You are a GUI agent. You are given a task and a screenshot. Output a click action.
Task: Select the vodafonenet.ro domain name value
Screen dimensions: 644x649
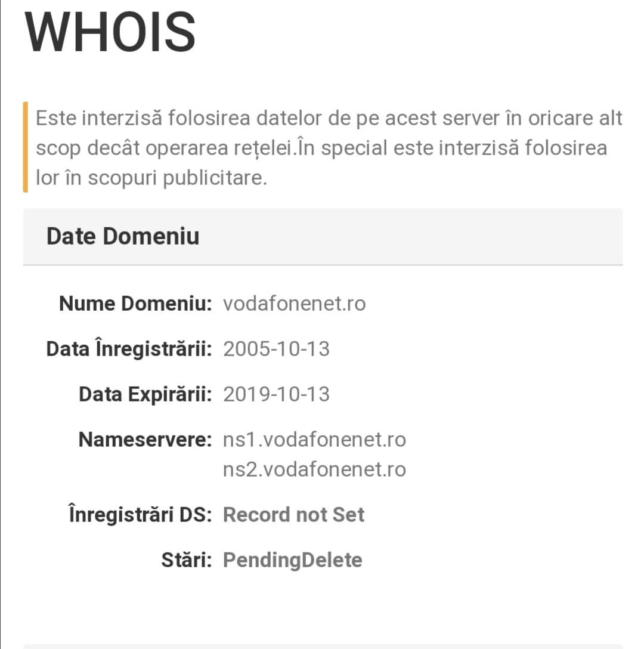click(x=294, y=304)
